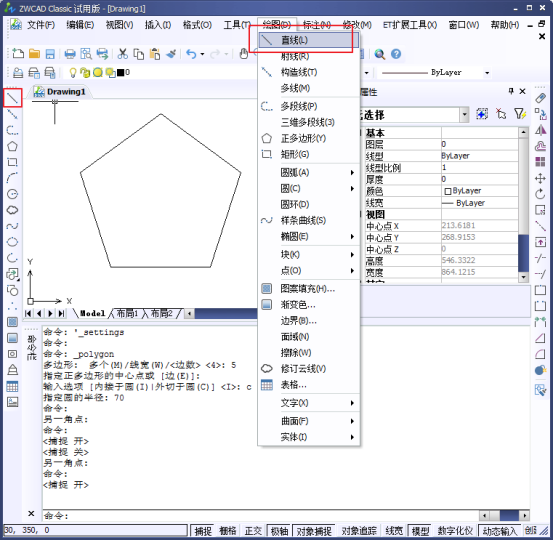The image size is (554, 541).
Task: Toggle 极轴 polar tracking in status bar
Action: click(x=279, y=531)
